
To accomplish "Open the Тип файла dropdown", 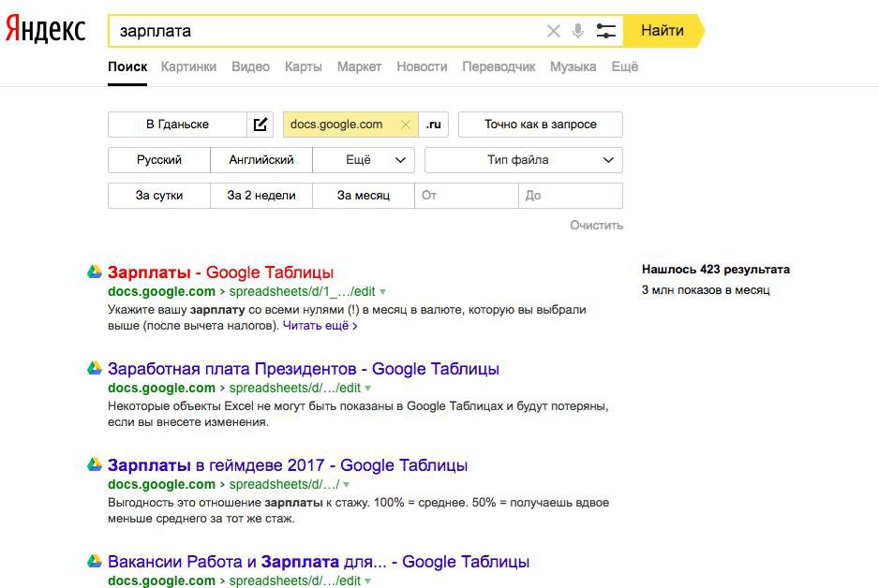I will click(524, 160).
